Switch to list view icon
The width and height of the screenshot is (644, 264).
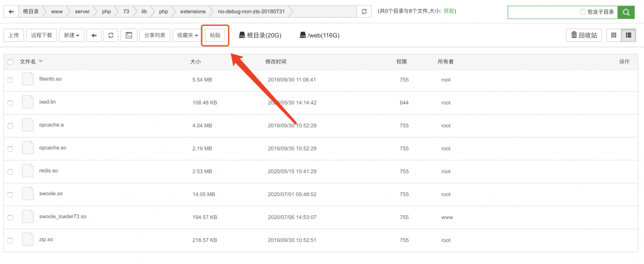(628, 35)
